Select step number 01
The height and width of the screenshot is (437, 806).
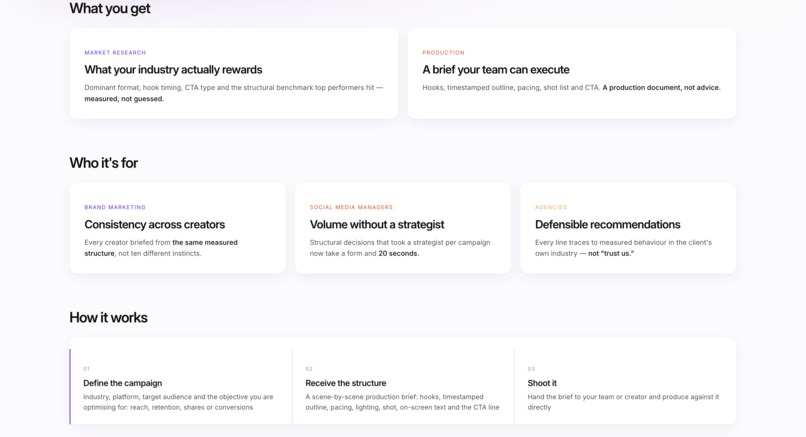86,369
